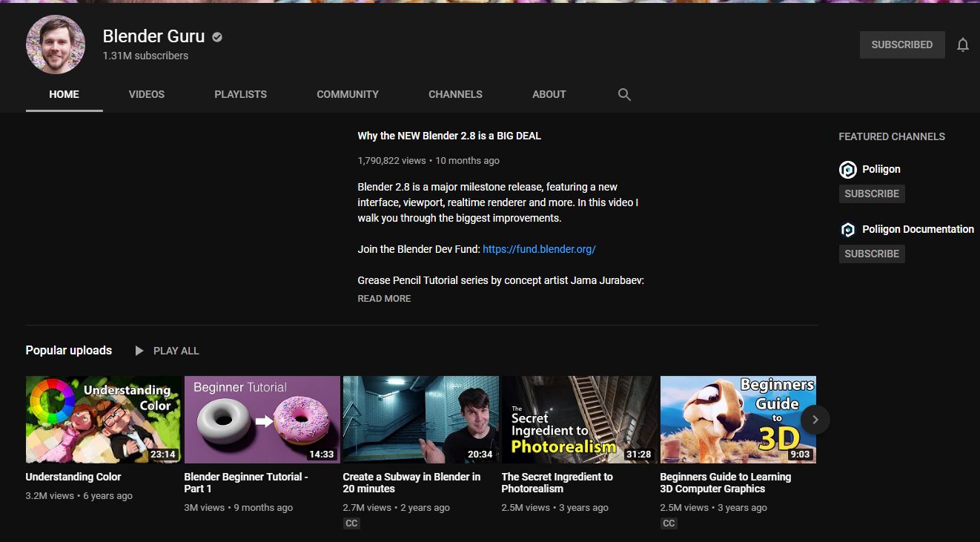Viewport: 980px width, 542px height.
Task: Click the Poliigon Documentation logo icon
Action: [848, 230]
